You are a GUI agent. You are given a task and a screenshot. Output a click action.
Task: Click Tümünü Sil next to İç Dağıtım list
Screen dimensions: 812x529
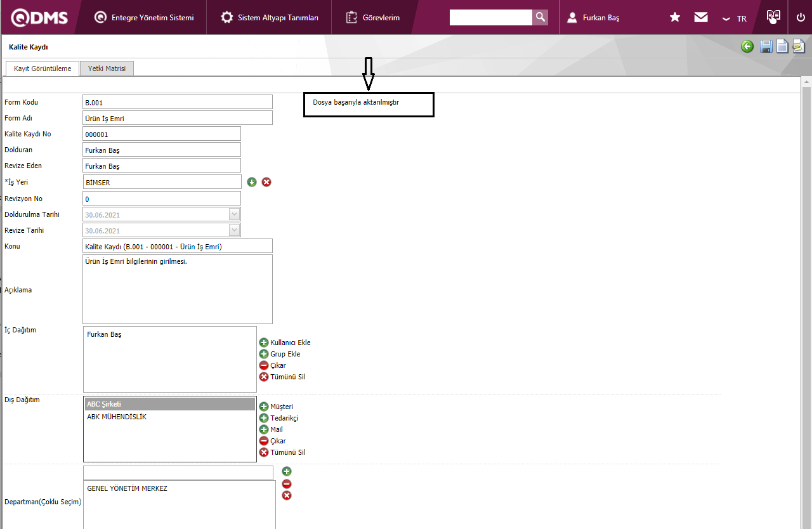tap(282, 377)
